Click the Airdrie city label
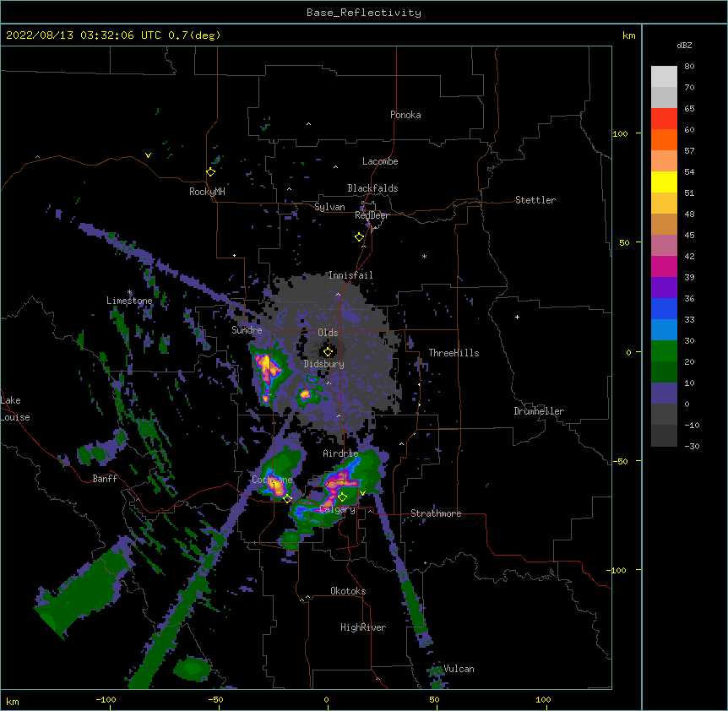728x711 pixels. coord(341,453)
